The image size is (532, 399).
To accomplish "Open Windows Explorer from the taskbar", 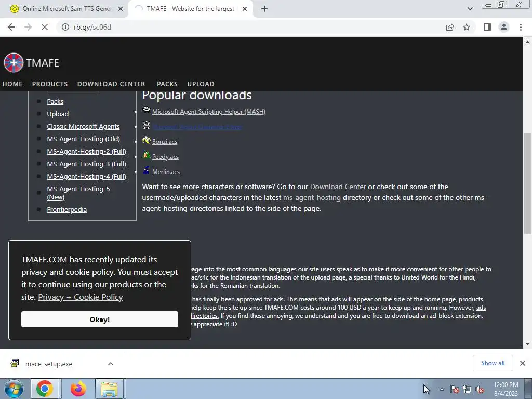I will click(x=109, y=389).
